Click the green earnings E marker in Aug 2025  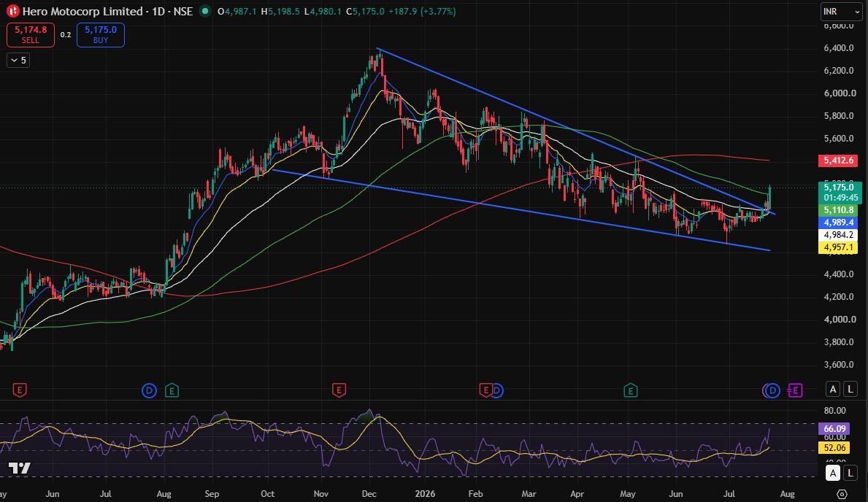pos(172,391)
